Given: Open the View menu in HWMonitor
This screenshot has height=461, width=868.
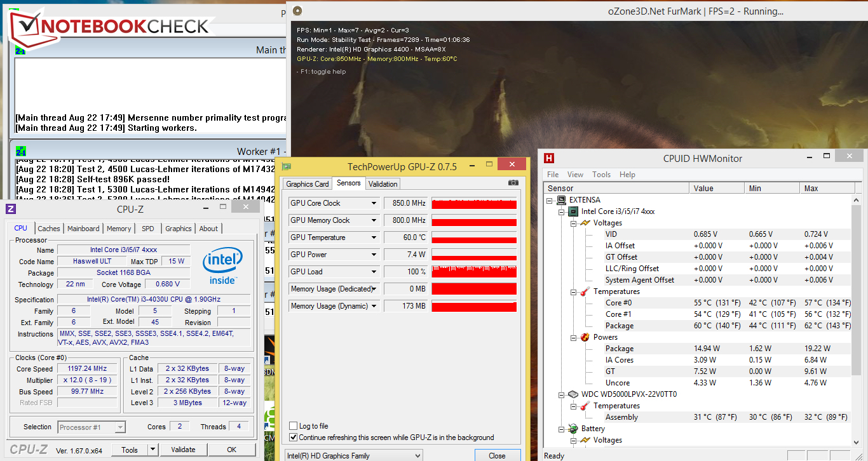Looking at the screenshot, I should [x=575, y=175].
